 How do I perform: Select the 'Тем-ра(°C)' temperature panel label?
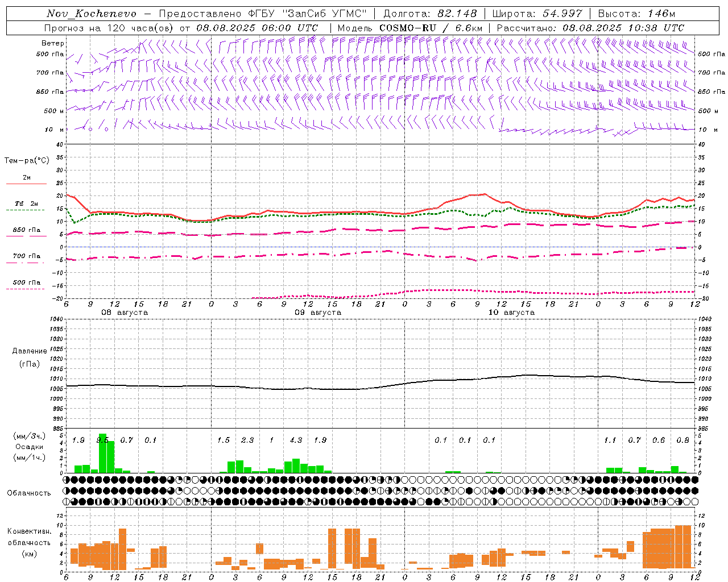pos(27,161)
